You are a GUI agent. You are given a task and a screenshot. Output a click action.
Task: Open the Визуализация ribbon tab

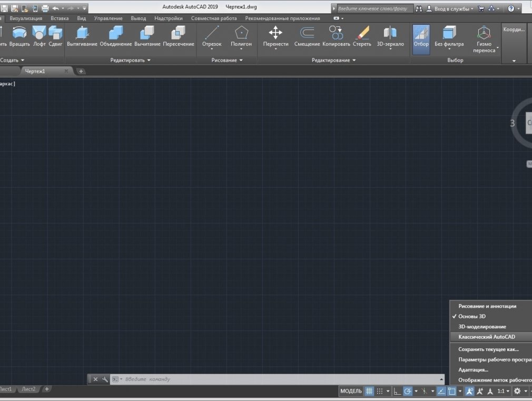(26, 18)
